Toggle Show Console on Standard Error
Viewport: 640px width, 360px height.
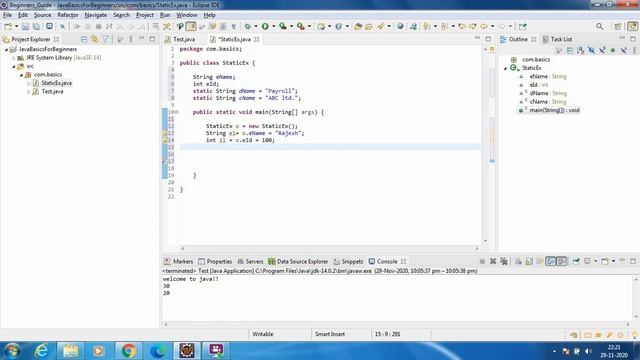pyautogui.click(x=562, y=261)
